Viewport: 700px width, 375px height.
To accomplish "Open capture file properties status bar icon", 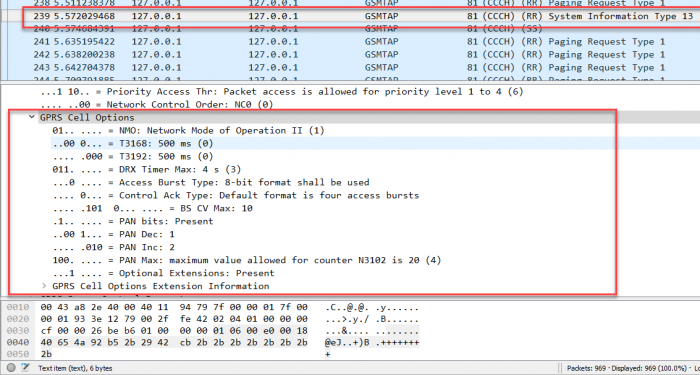I will (25, 368).
